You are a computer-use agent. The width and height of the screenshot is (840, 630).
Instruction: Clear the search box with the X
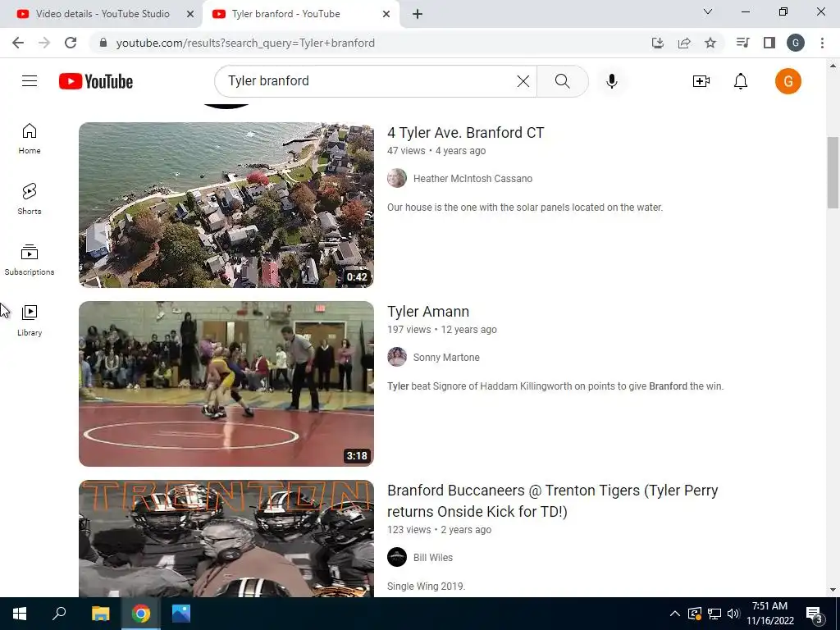click(x=523, y=81)
